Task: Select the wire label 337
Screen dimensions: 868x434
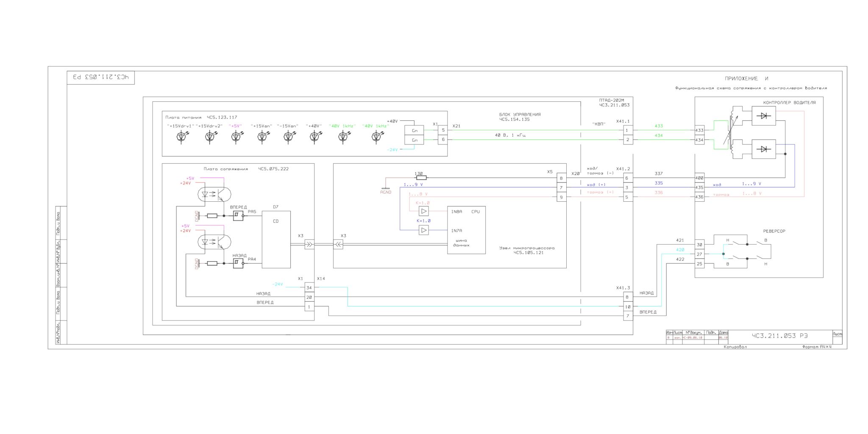Action: pos(658,173)
